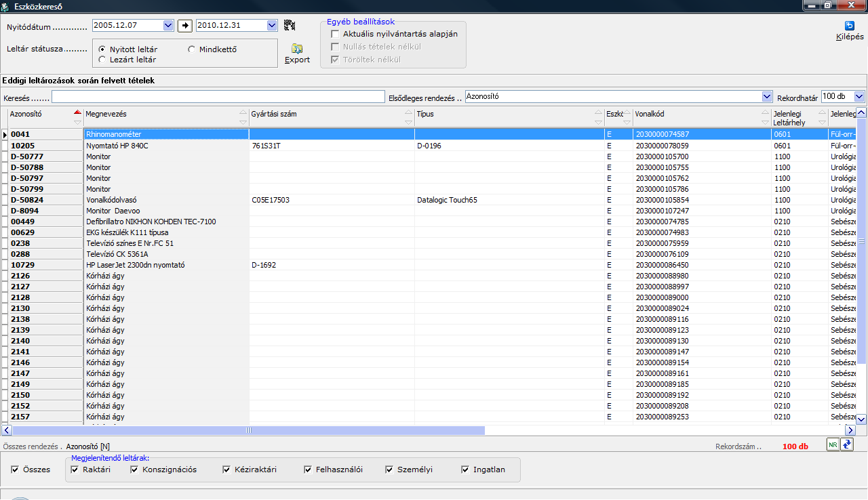Uncheck the Konszignációs checkbox
The height and width of the screenshot is (500, 868).
click(134, 470)
